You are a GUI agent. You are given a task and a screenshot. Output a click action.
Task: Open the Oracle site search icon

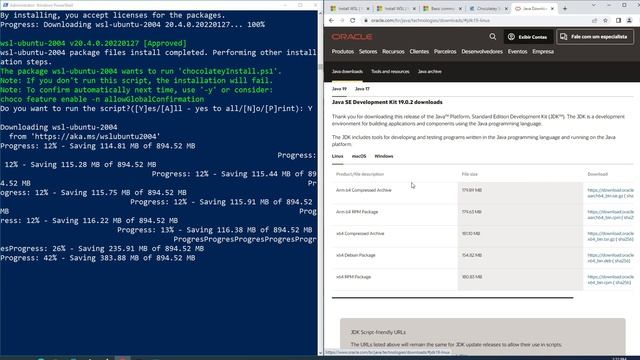[x=493, y=37]
